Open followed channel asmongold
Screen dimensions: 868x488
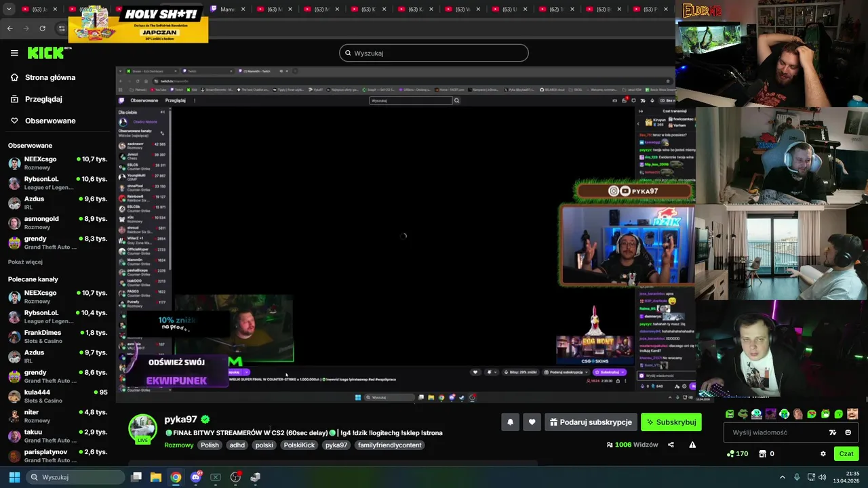pos(58,222)
